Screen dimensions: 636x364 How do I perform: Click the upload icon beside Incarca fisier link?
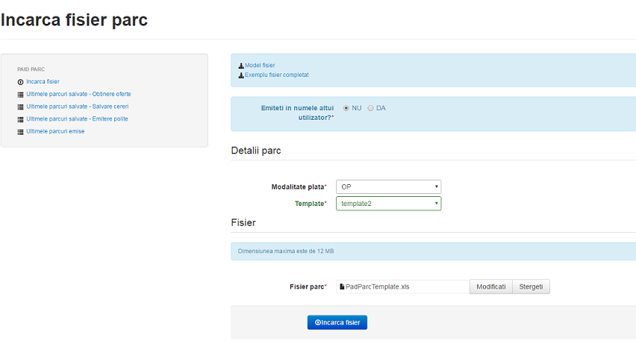[20, 82]
